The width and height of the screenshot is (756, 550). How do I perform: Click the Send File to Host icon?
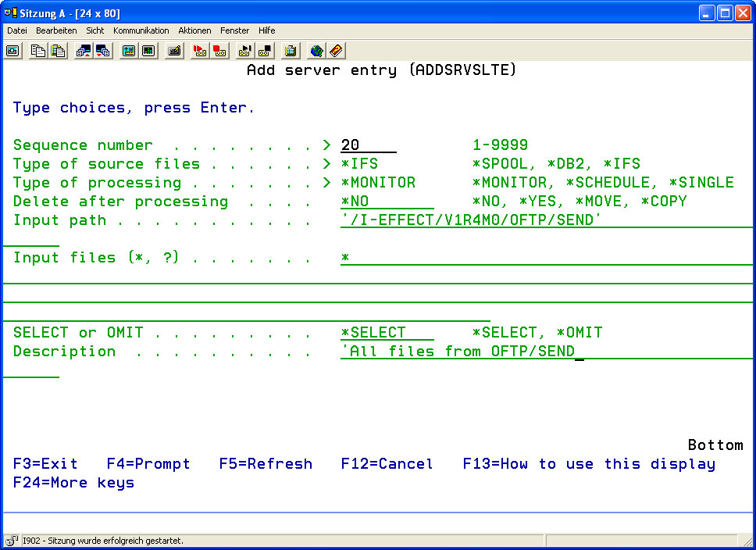coord(83,51)
